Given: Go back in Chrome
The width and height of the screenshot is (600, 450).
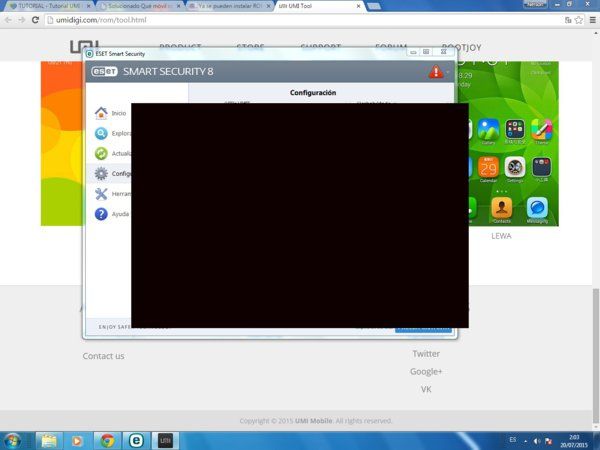Looking at the screenshot, I should coord(8,20).
